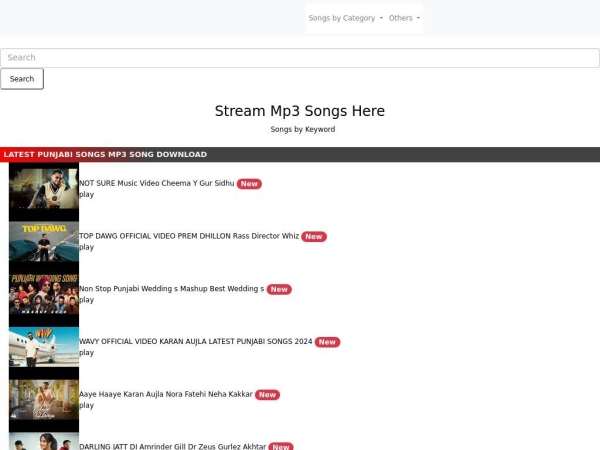The image size is (600, 450).
Task: Play the Aaye Haaye song
Action: [x=86, y=406]
